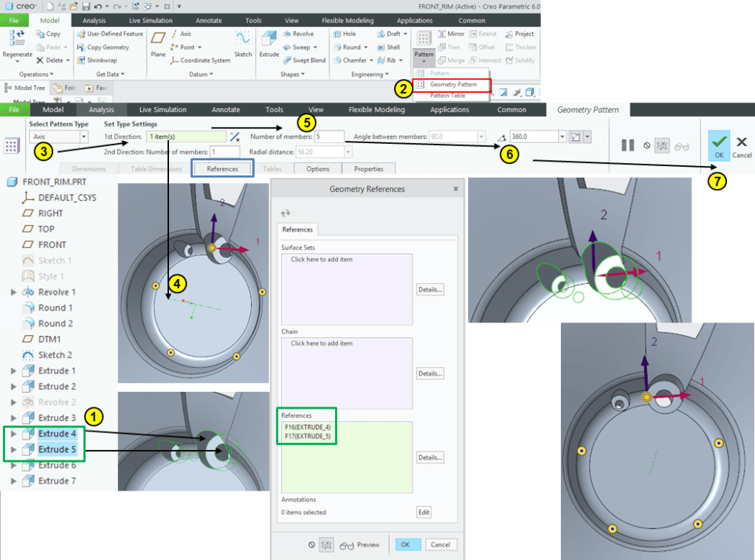
Task: Click the Revolve shape tool
Action: tap(297, 34)
